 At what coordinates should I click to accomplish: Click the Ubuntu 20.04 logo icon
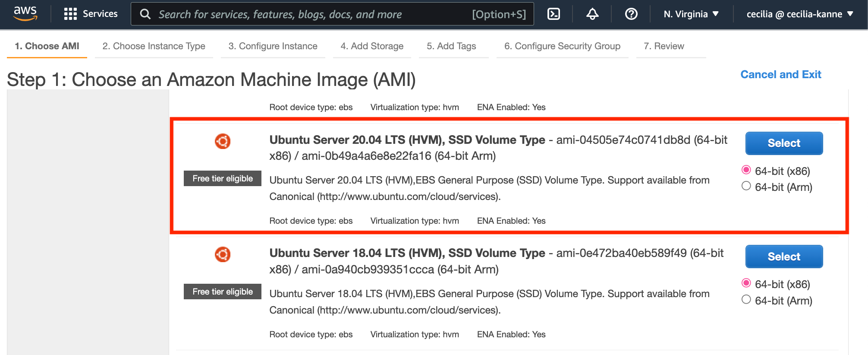[x=223, y=141]
